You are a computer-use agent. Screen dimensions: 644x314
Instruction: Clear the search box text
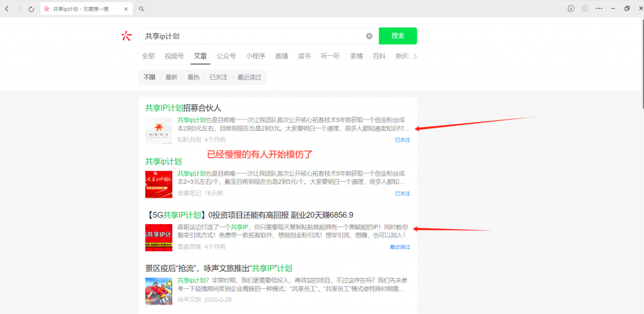(x=369, y=36)
